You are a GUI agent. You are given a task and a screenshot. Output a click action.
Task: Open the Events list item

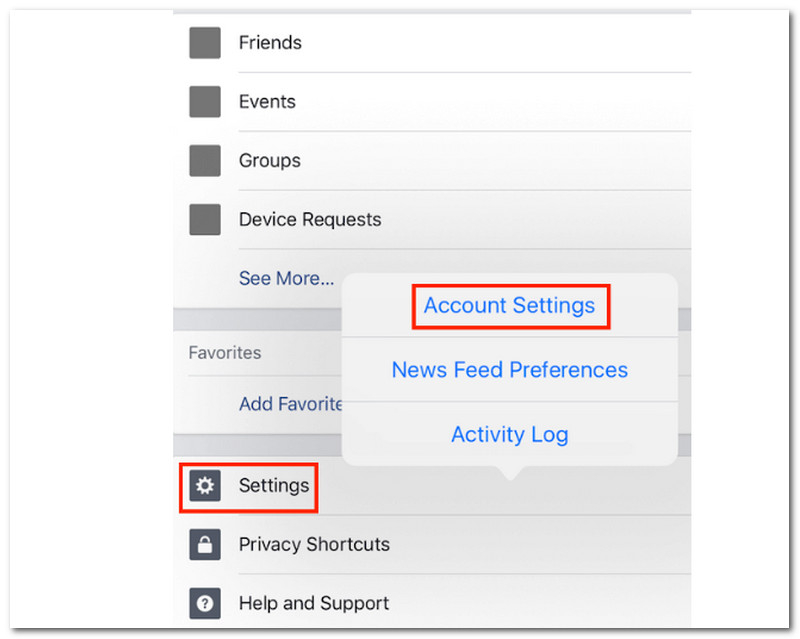click(x=267, y=102)
